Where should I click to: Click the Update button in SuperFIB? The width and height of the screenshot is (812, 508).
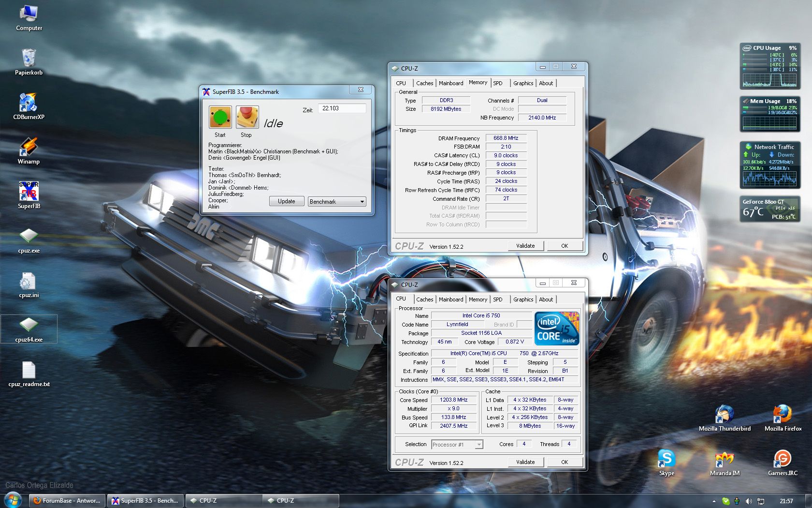286,201
